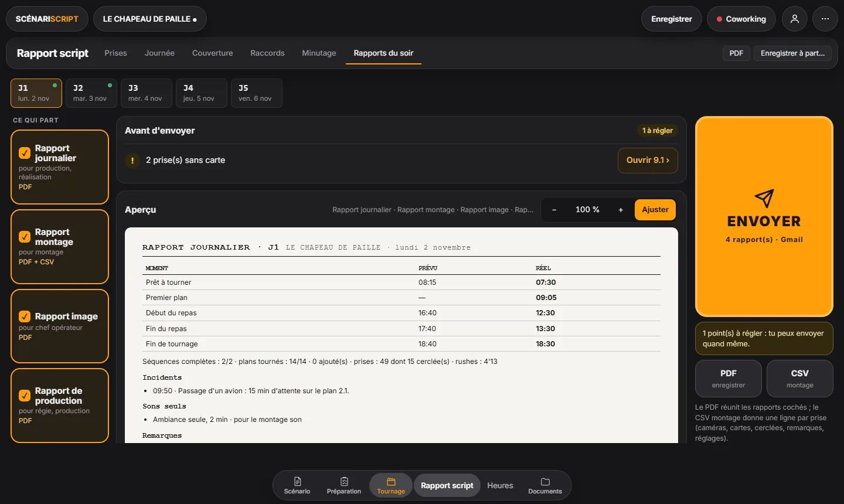Save the PDF enregistrer card
This screenshot has height=504, width=844.
(x=729, y=379)
